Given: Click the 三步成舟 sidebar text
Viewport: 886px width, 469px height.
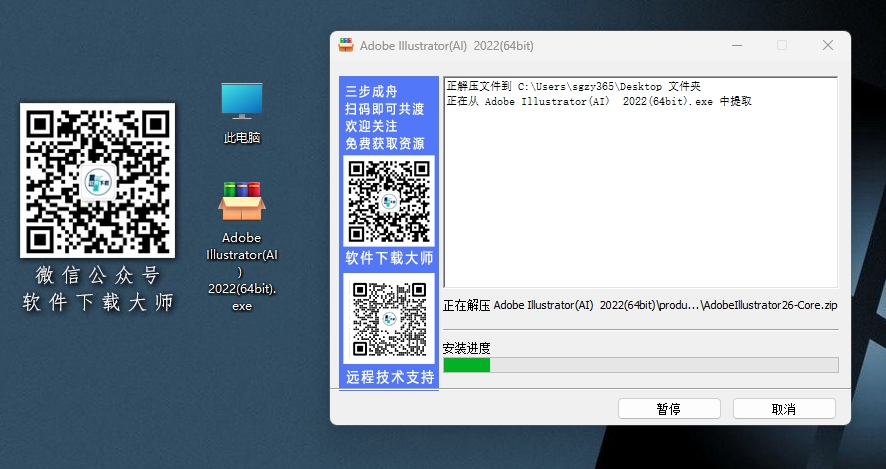Looking at the screenshot, I should [x=371, y=91].
